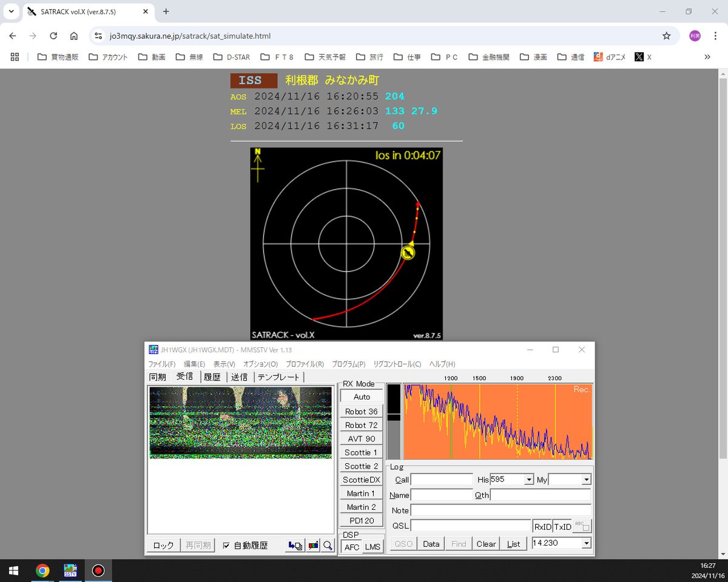Open the browser home page
Screen dimensions: 728x582
[73, 36]
